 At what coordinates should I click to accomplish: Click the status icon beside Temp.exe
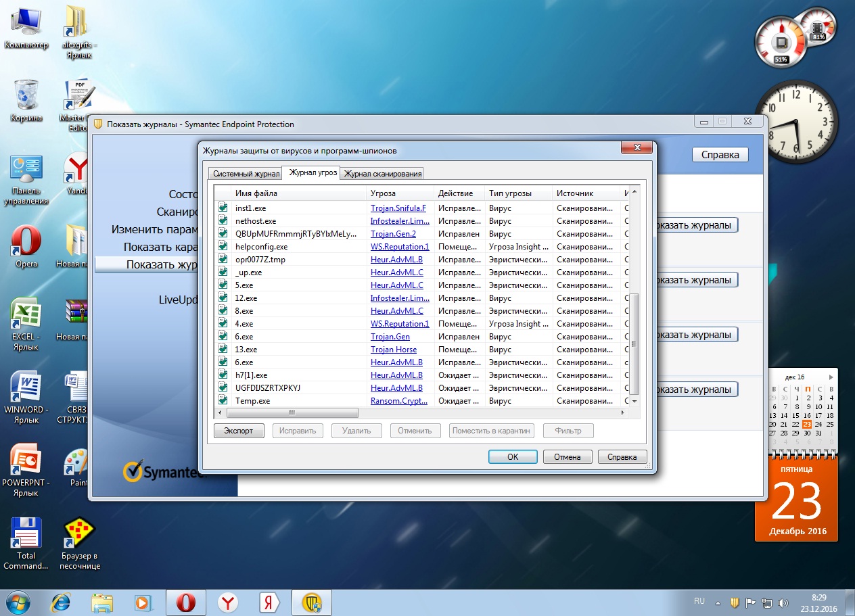[x=223, y=401]
